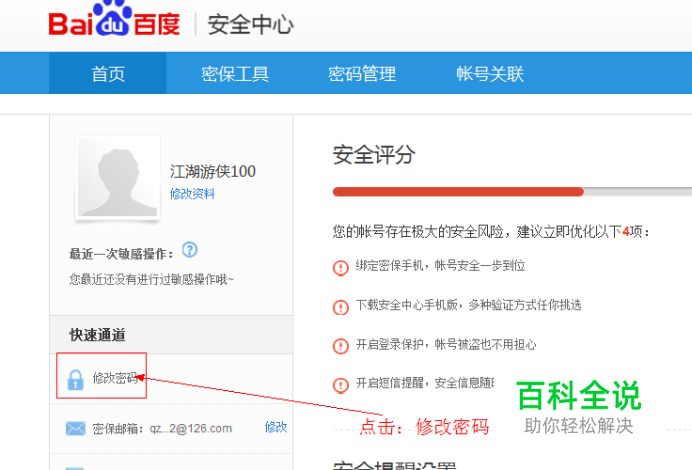692x470 pixels.
Task: Click the warning icon beside 绑定密保手机
Action: pyautogui.click(x=341, y=267)
